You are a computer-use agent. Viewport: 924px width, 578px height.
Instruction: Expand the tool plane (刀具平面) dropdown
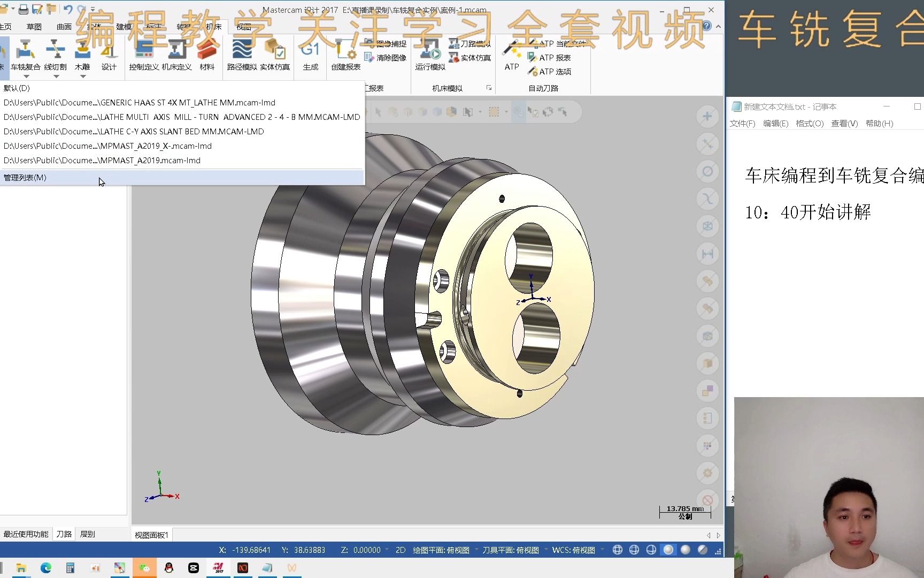545,550
